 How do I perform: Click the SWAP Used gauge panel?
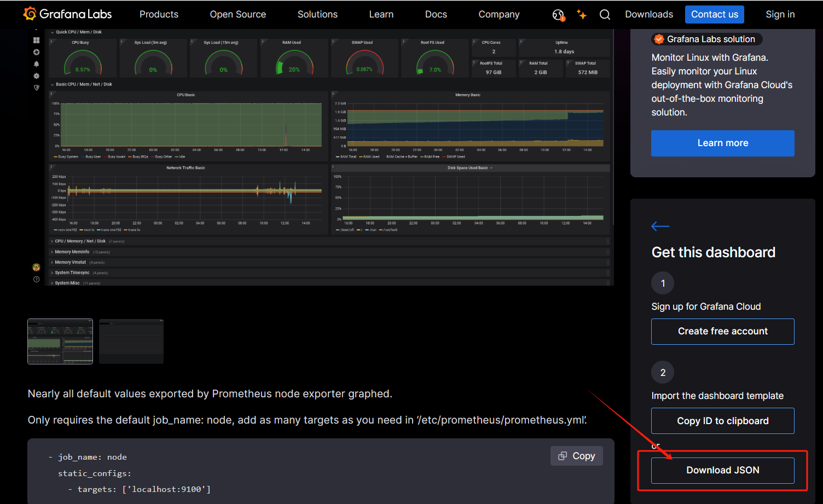(x=364, y=57)
